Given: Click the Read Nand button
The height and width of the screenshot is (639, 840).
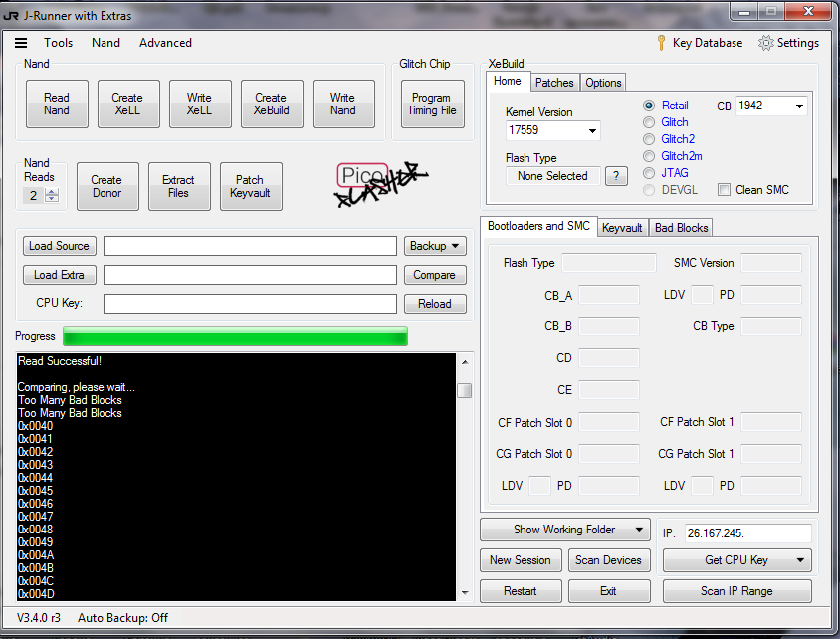Looking at the screenshot, I should (57, 104).
